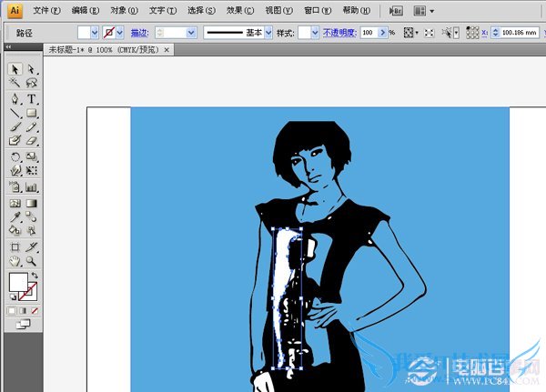Expand the fill color dropdown in control bar
This screenshot has width=546, height=392.
coord(95,33)
